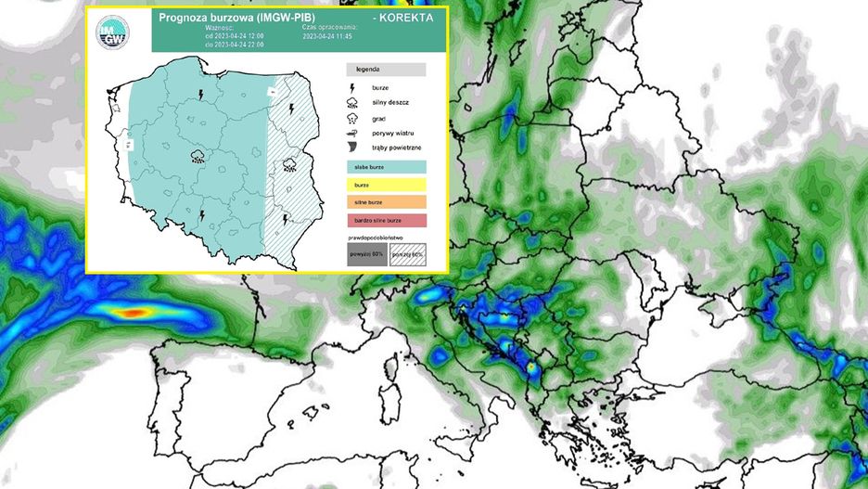Image resolution: width=868 pixels, height=489 pixels.
Task: Click the white label box on Poland's western border
Action: tap(129, 145)
